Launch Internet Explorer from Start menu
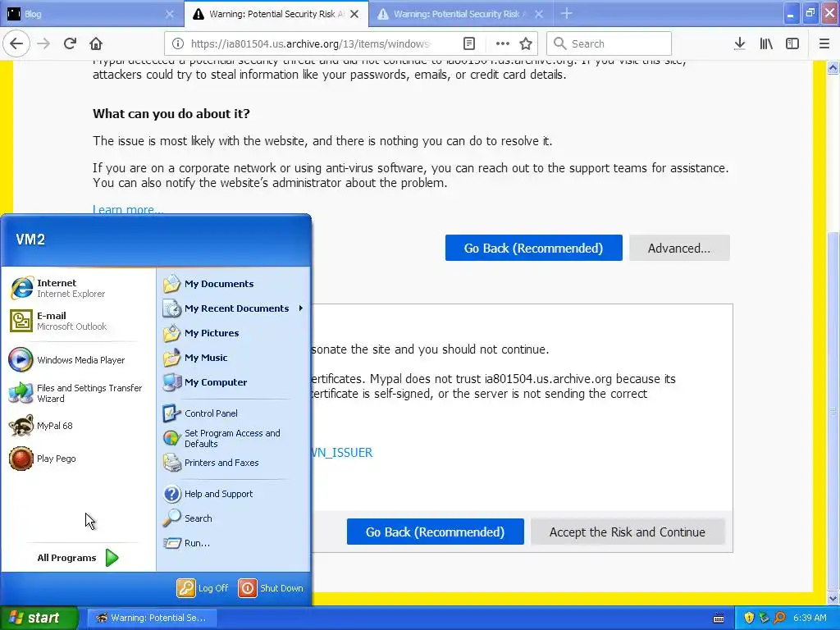The image size is (840, 630). pyautogui.click(x=78, y=288)
